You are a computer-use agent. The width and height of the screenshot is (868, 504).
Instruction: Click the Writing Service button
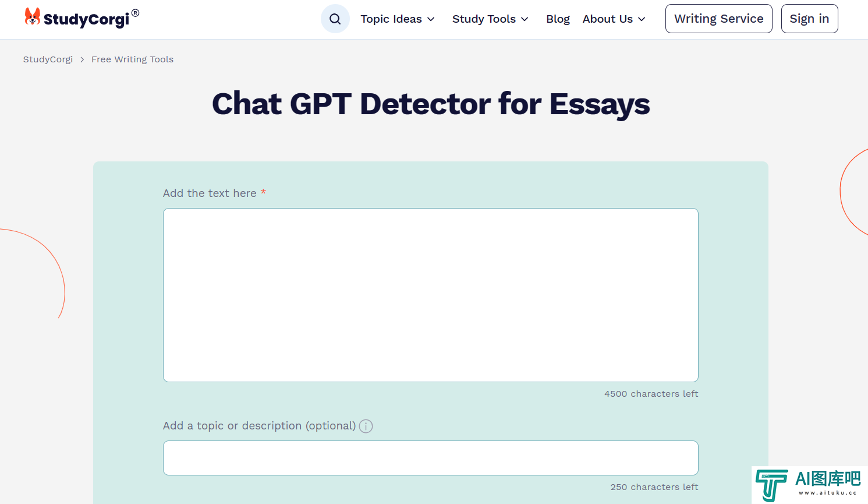click(x=719, y=19)
